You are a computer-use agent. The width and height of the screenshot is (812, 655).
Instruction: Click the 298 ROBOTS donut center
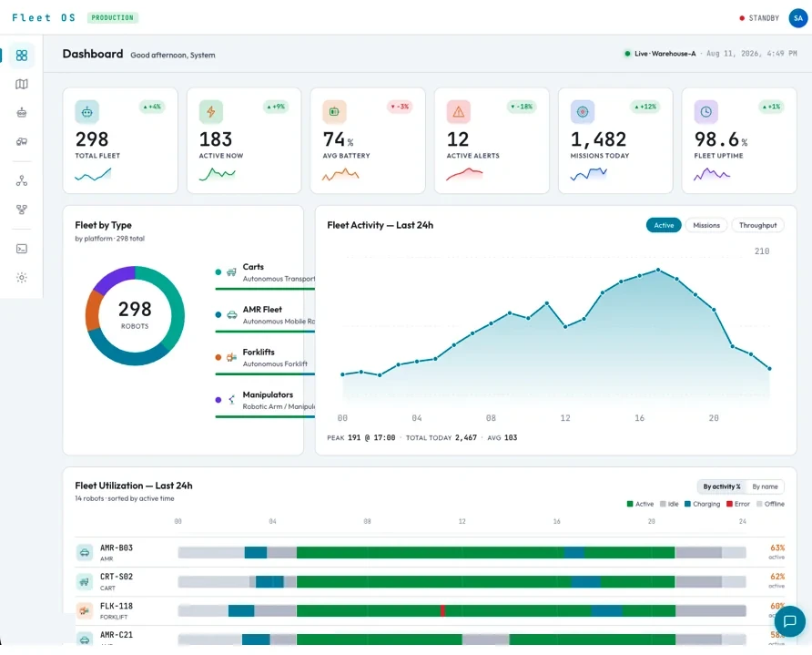pyautogui.click(x=135, y=314)
